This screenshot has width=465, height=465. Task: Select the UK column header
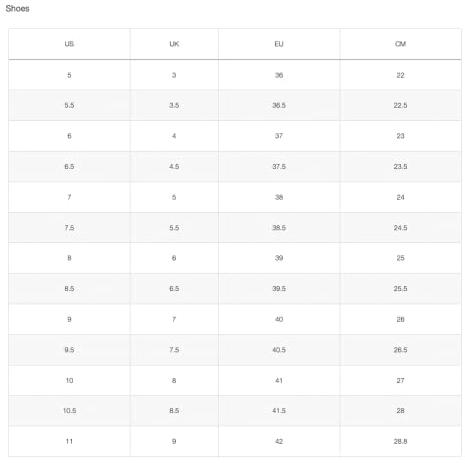174,44
